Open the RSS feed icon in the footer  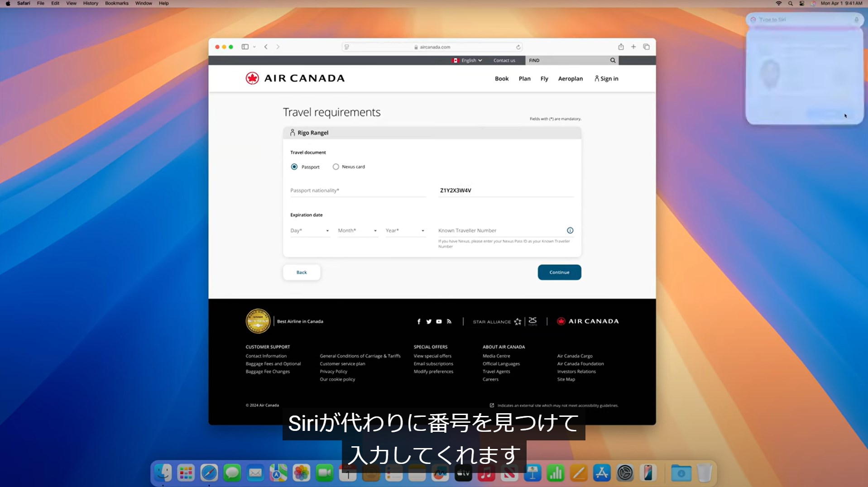[x=449, y=321]
